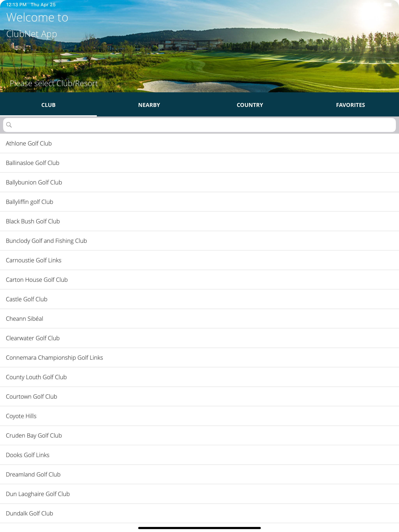
Task: Open Dun Laoghaire Golf Club
Action: coord(199,494)
